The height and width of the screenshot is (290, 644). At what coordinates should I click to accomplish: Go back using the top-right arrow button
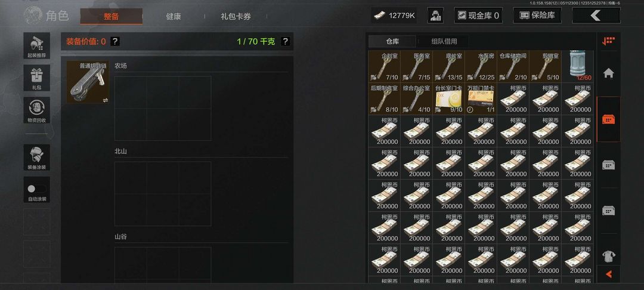click(x=596, y=16)
